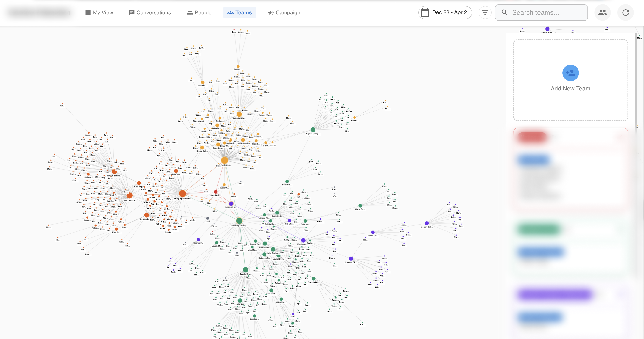Click the Conversations chat icon
644x339 pixels.
(131, 12)
